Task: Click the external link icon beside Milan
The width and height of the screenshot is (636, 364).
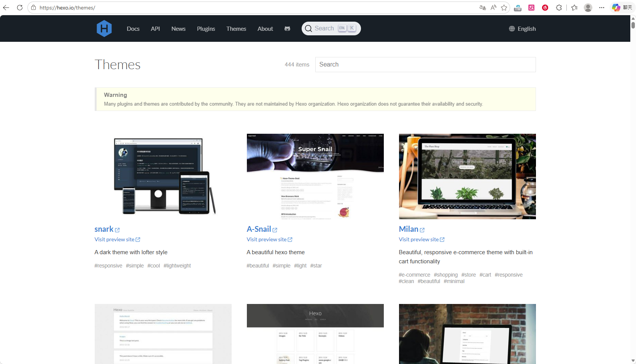Action: click(x=422, y=230)
